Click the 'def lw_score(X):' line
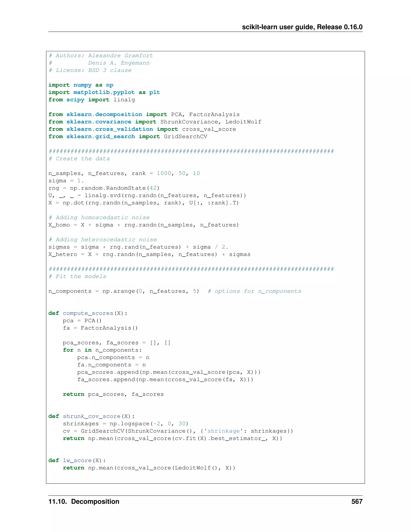The height and width of the screenshot is (532, 411). click(77, 460)
